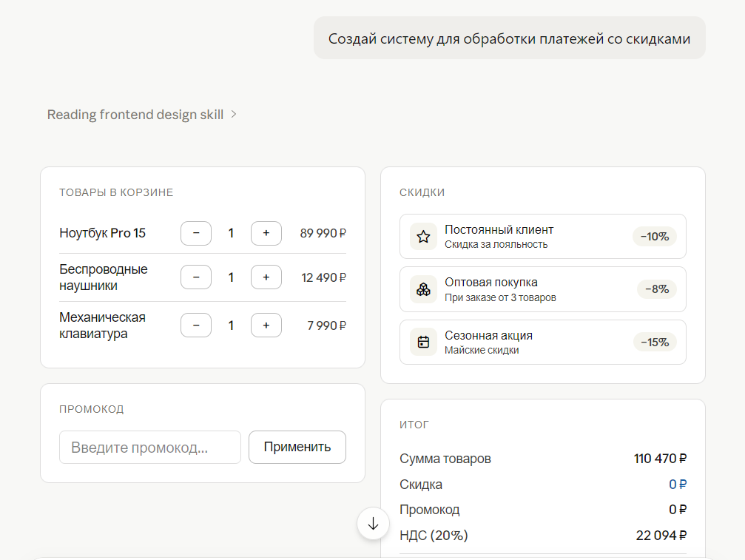745x560 pixels.
Task: Click the quantity value for Механическая клавиатура
Action: [x=231, y=325]
